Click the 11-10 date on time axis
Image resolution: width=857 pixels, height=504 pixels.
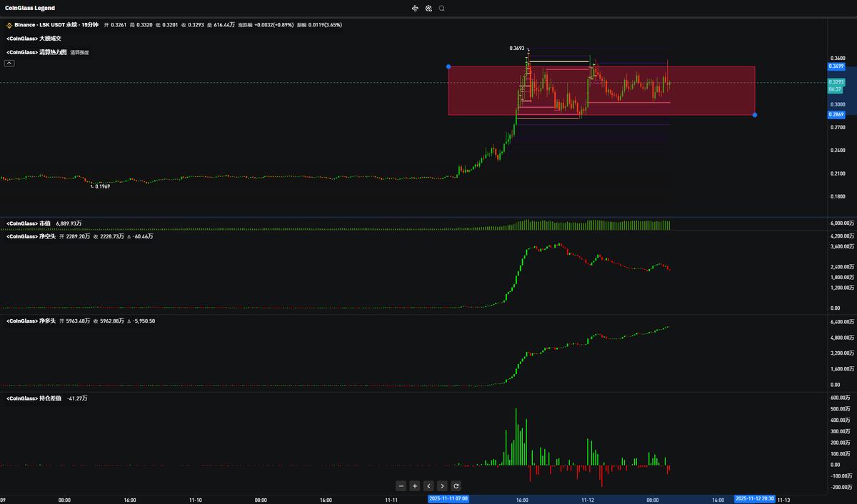click(195, 500)
